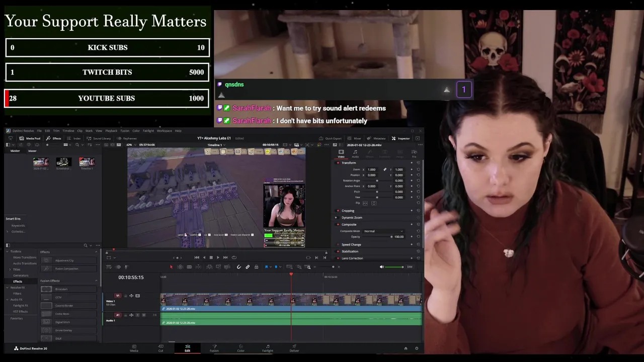The width and height of the screenshot is (644, 362).
Task: Jump to last frame button
Action: [x=225, y=257]
